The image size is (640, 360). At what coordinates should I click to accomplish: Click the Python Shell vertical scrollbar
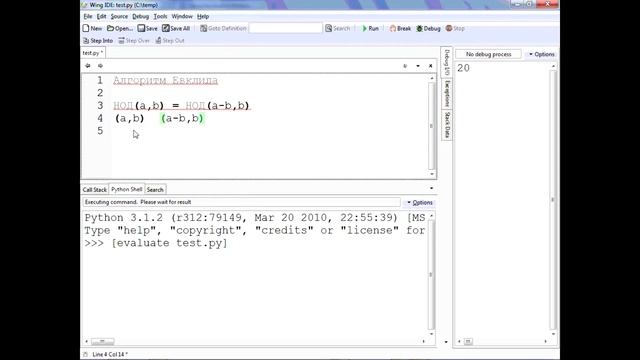click(431, 274)
